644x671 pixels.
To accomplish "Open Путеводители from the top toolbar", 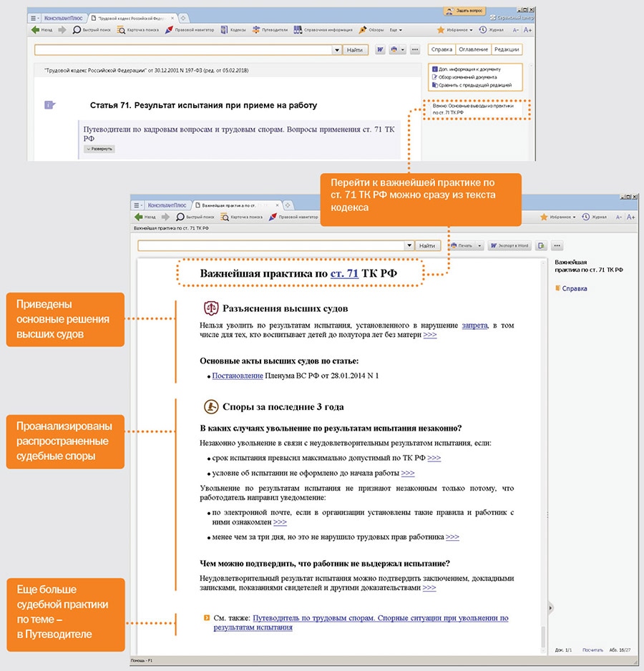I will pos(270,30).
